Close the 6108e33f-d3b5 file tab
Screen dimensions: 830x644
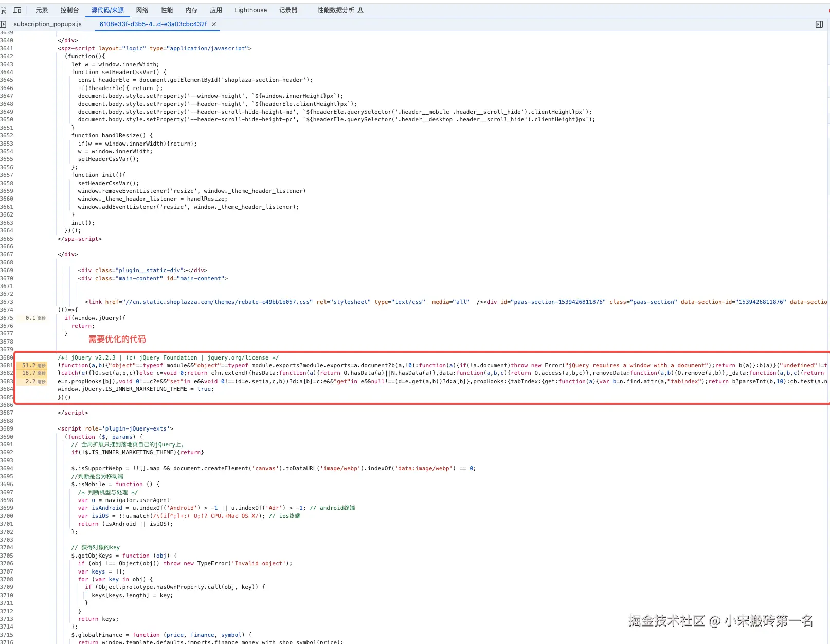[x=214, y=24]
